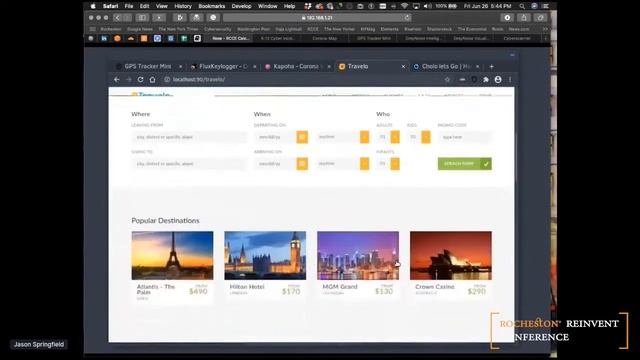
Task: Open the Window menu
Action: [x=267, y=6]
